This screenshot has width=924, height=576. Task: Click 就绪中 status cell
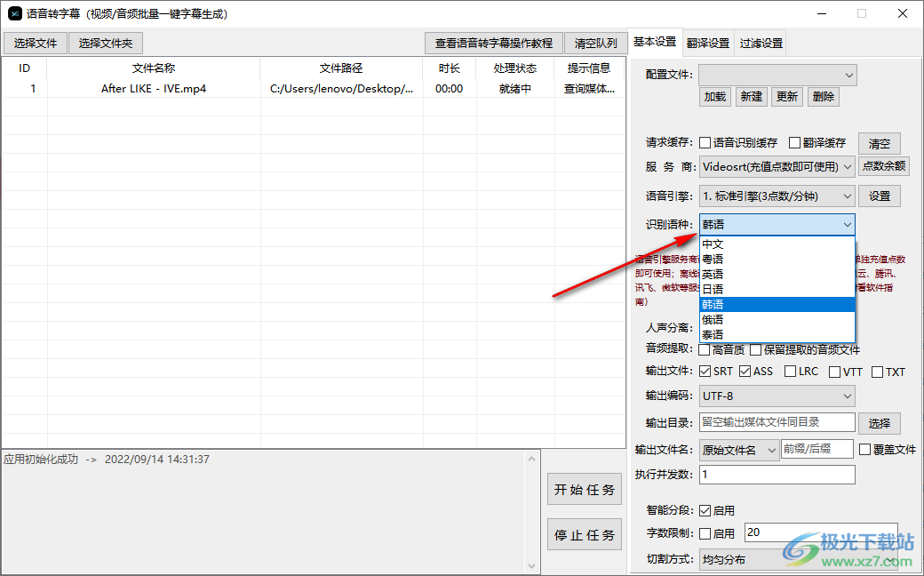click(515, 89)
